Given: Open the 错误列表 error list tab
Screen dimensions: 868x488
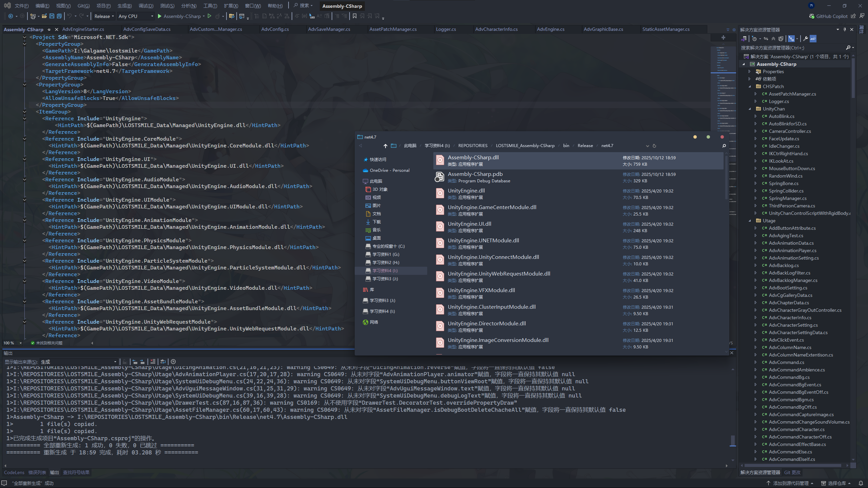Looking at the screenshot, I should [x=37, y=472].
